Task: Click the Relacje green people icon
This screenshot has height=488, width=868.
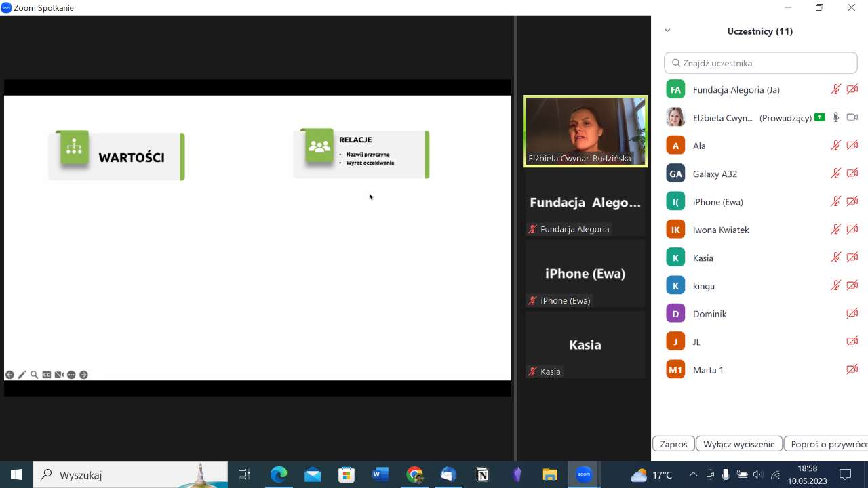Action: [319, 146]
